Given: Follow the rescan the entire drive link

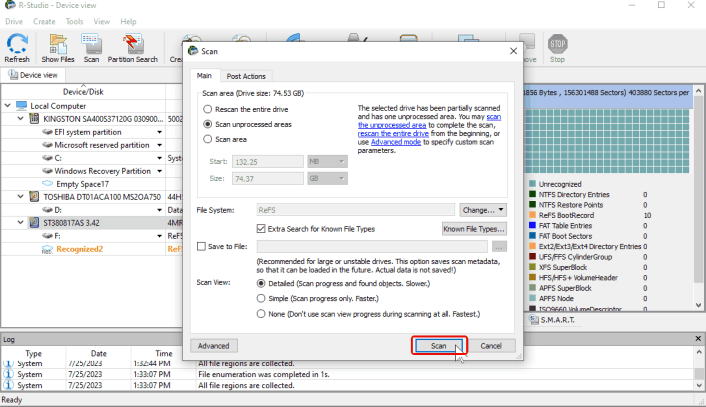Looking at the screenshot, I should (393, 133).
